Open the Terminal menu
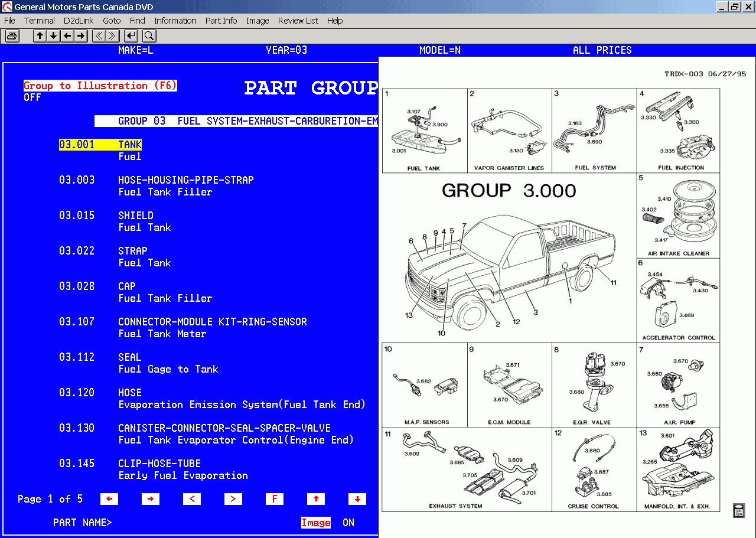Viewport: 756px width, 538px height. point(40,21)
